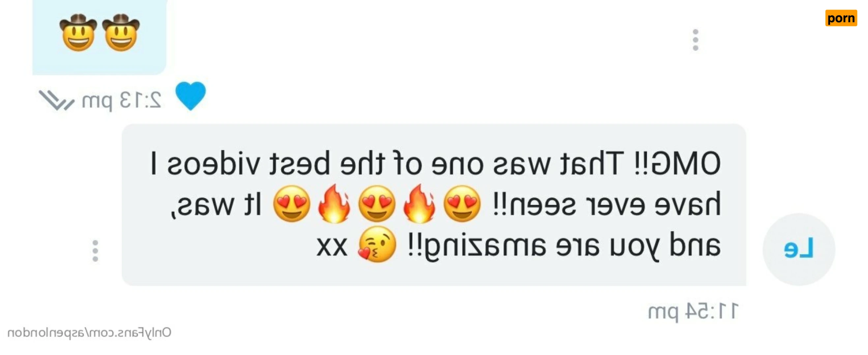Click the kissing face emoji
Screen dimensions: 868x355
[x=377, y=245]
